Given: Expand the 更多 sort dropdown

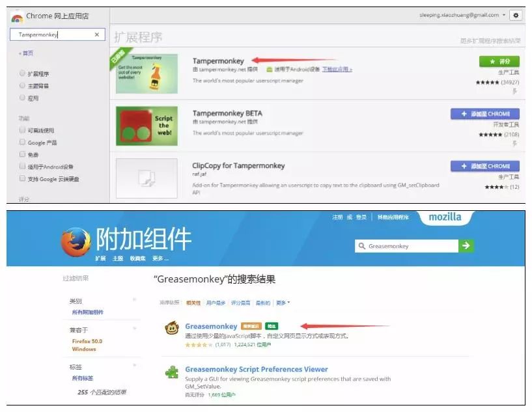Looking at the screenshot, I should click(x=283, y=303).
